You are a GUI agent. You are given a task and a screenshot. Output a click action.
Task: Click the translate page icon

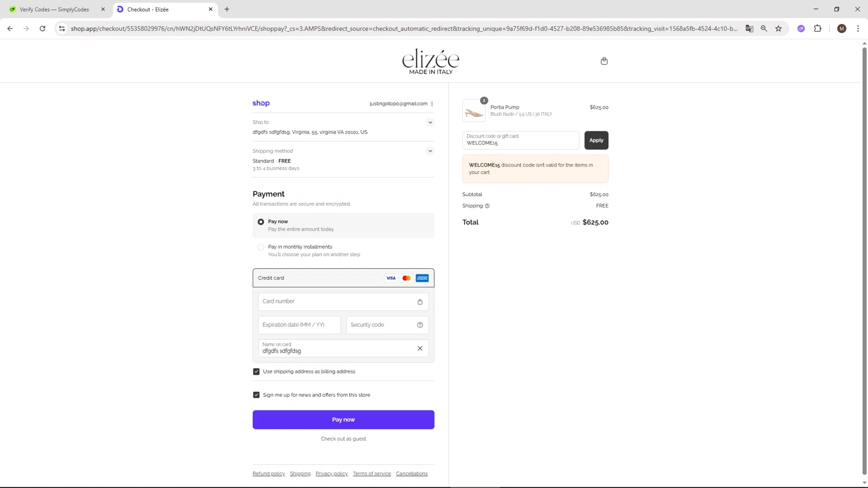tap(749, 28)
